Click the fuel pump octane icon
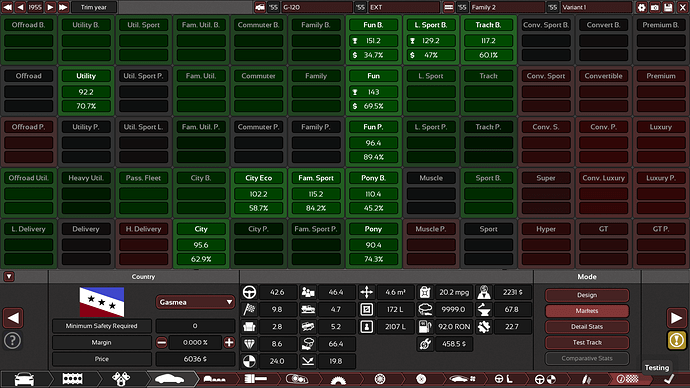690x388 pixels. point(425,326)
